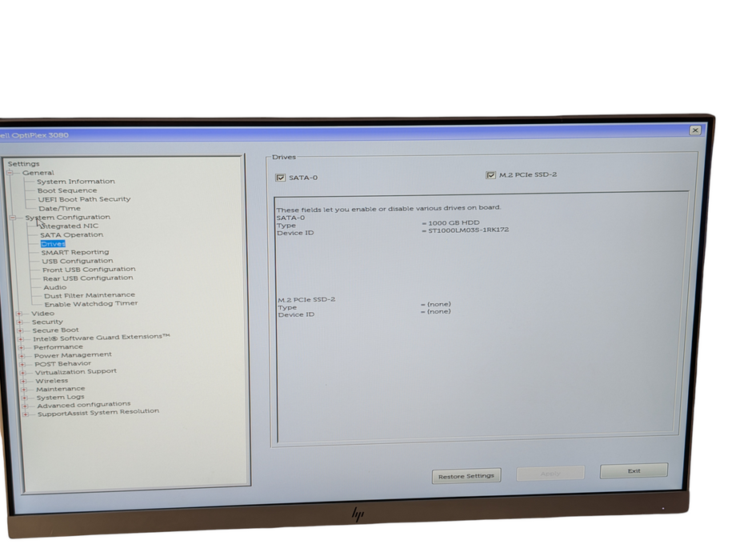Viewport: 744px width, 560px height.
Task: Select the Security label in the tree
Action: point(47,322)
